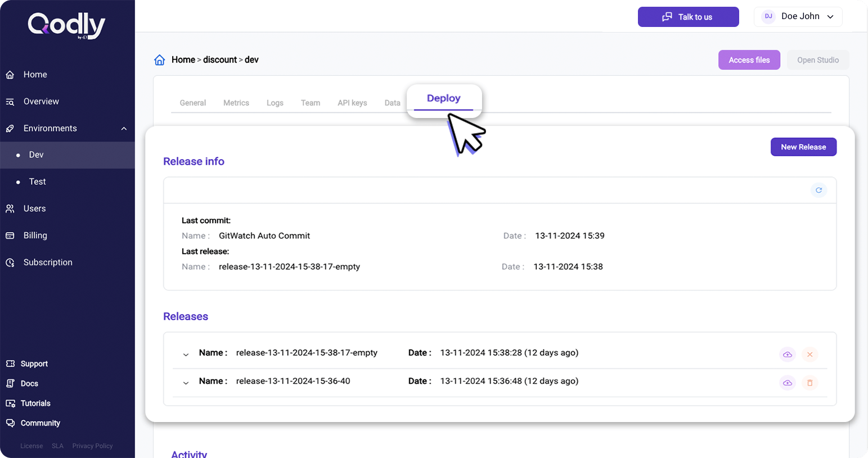Click the Qodly logo

click(67, 26)
